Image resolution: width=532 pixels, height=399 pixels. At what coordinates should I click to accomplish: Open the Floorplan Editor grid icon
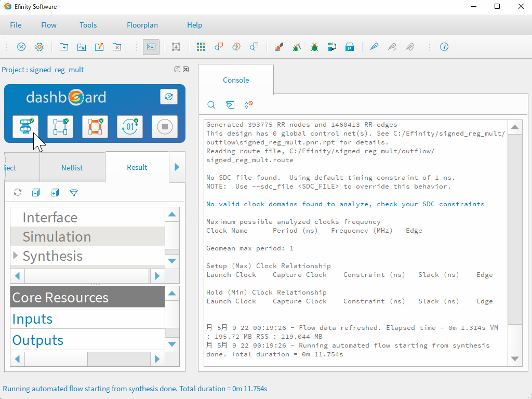point(201,47)
